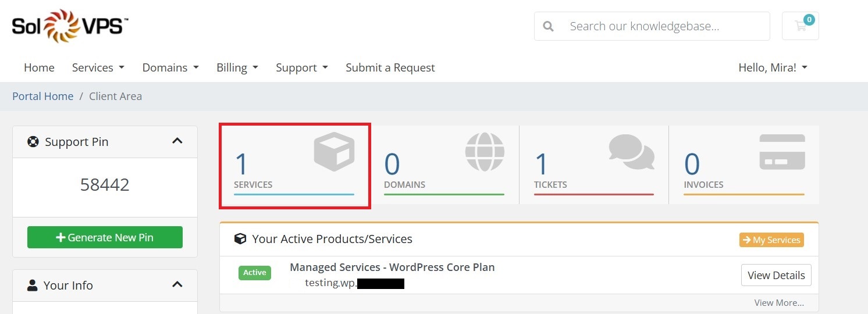Open the Hello, Mira! account menu
The width and height of the screenshot is (868, 314).
(x=773, y=67)
